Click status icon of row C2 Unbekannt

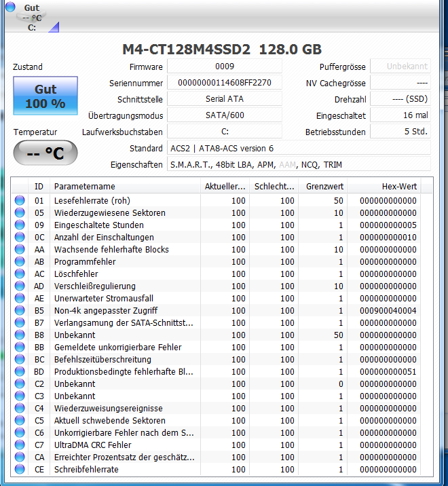click(20, 384)
